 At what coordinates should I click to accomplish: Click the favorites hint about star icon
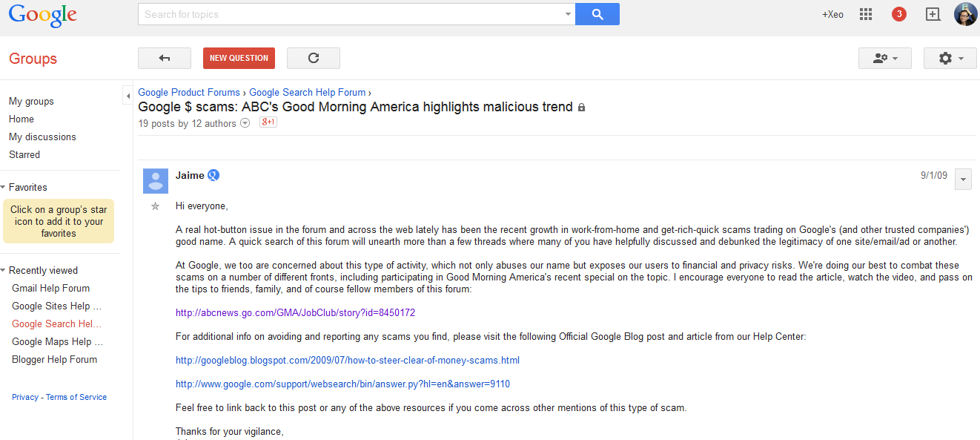click(x=59, y=221)
